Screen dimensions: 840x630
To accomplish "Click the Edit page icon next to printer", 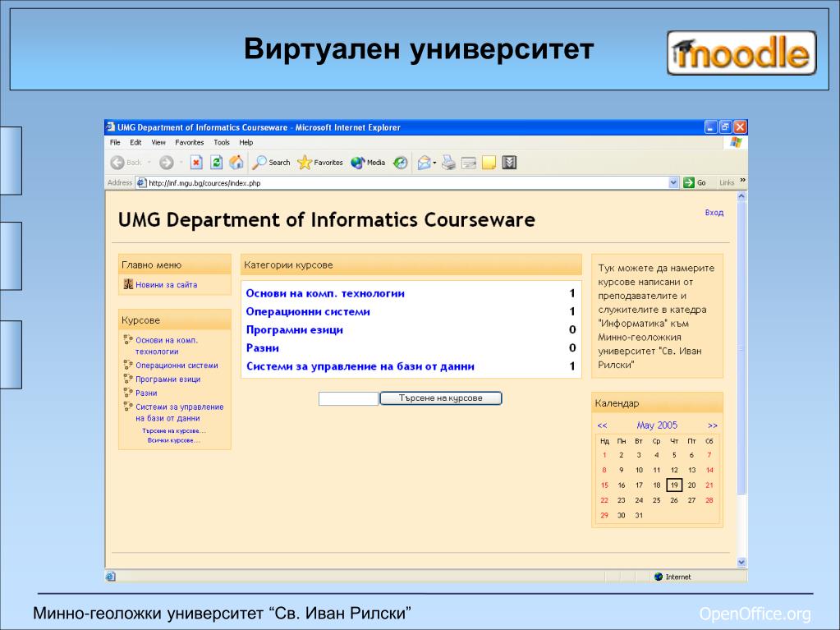I will click(x=469, y=163).
